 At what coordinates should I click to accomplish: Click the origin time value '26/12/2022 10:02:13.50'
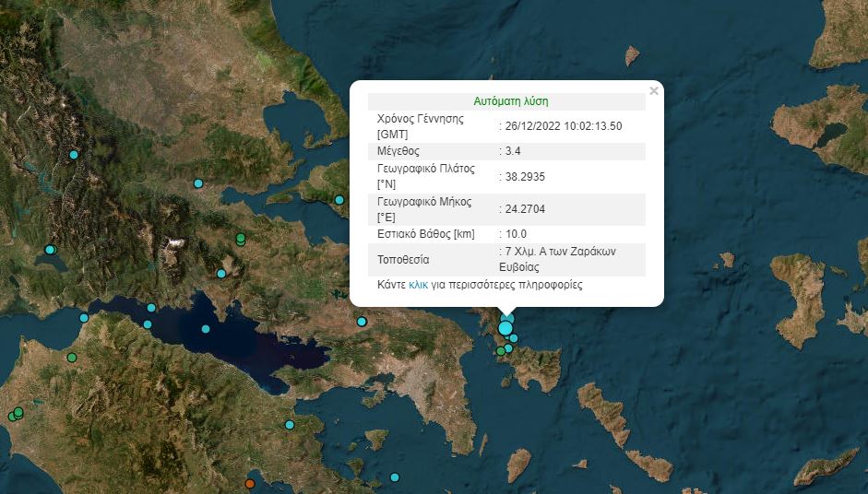[x=564, y=126]
